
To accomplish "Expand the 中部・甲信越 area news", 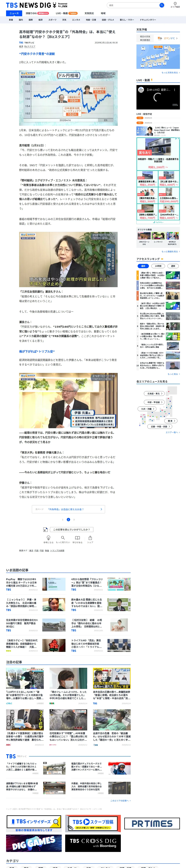I will [155, 402].
